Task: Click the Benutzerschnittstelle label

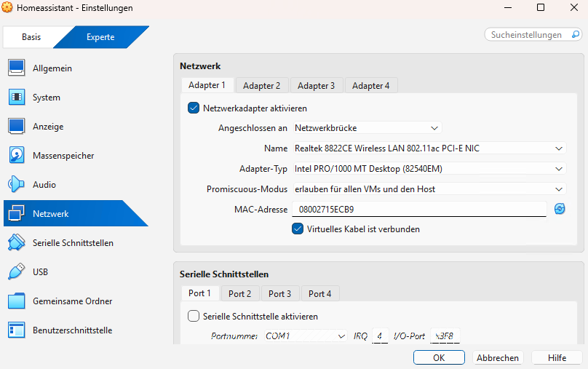Action: 72,330
